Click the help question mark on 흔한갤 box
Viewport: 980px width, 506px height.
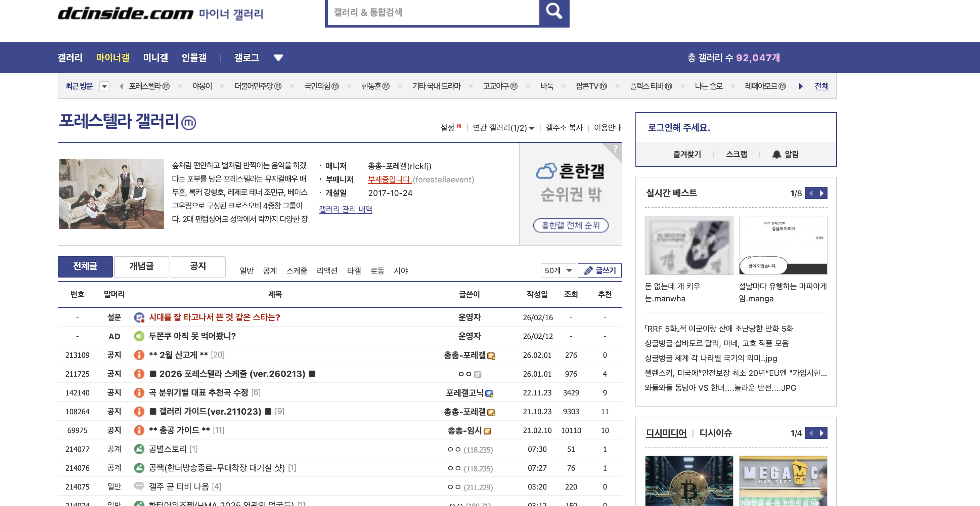tap(615, 149)
